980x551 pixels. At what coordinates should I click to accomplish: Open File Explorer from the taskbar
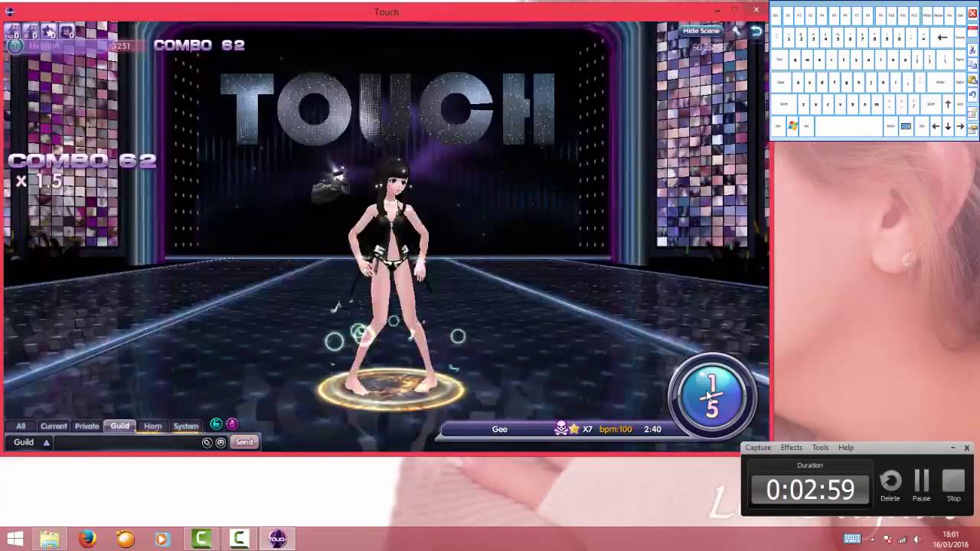(50, 539)
